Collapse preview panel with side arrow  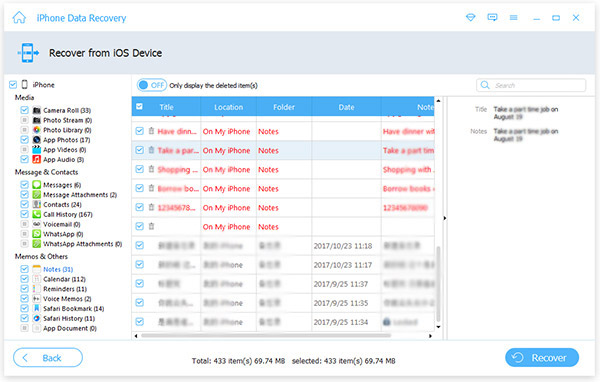tap(445, 218)
